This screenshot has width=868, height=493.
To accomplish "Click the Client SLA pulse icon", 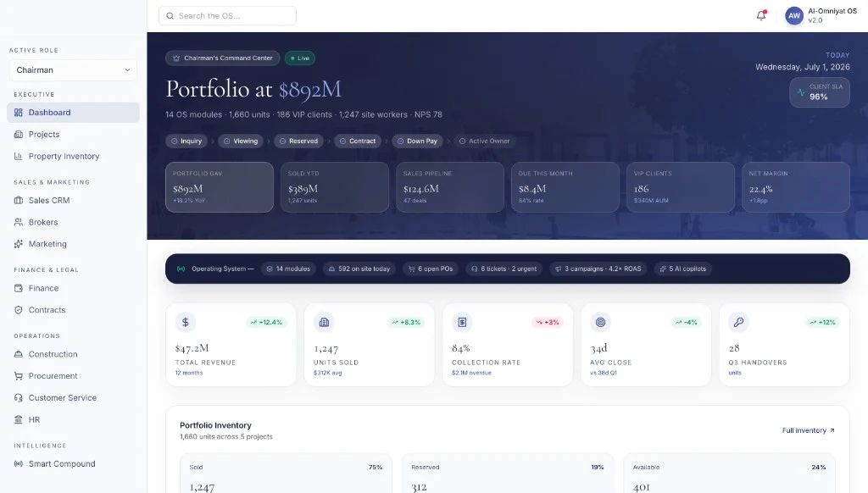I will coord(801,92).
